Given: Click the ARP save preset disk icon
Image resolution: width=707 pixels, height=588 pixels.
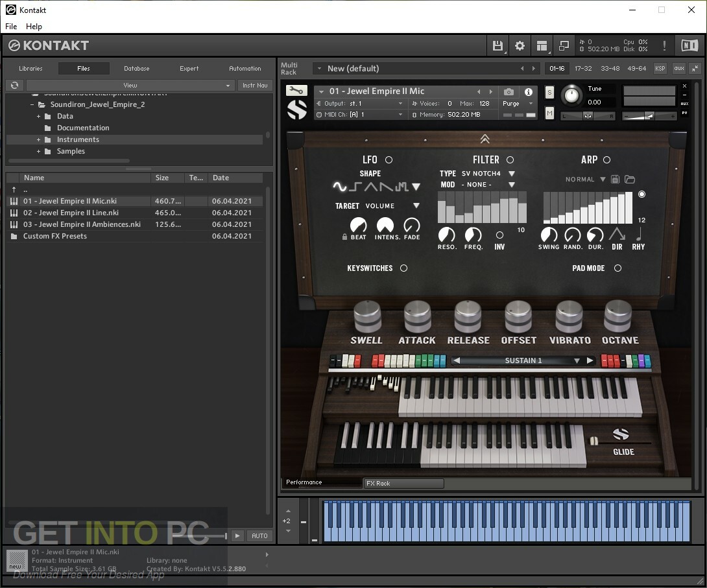Looking at the screenshot, I should pyautogui.click(x=615, y=180).
